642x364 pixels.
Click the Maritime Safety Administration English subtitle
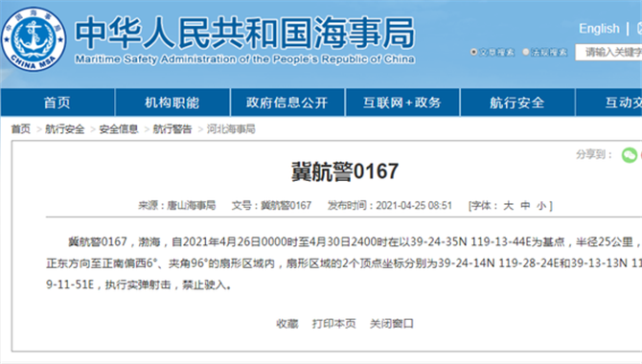(x=245, y=59)
